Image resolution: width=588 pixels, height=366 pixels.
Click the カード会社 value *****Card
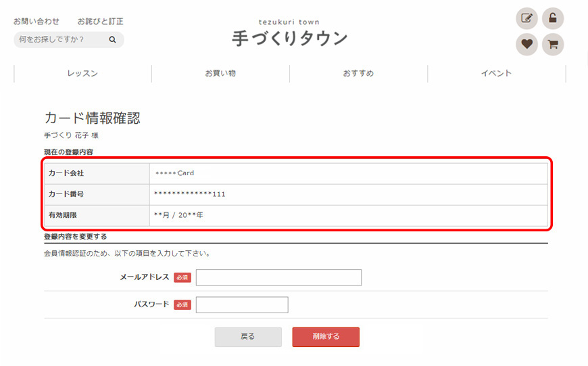click(x=174, y=173)
